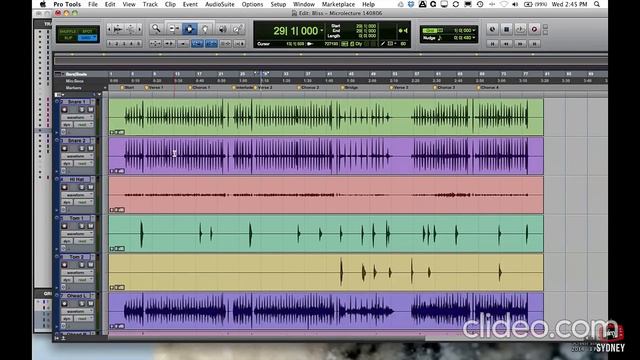
Task: Record-enable the Snare 2 track
Action: (x=64, y=148)
